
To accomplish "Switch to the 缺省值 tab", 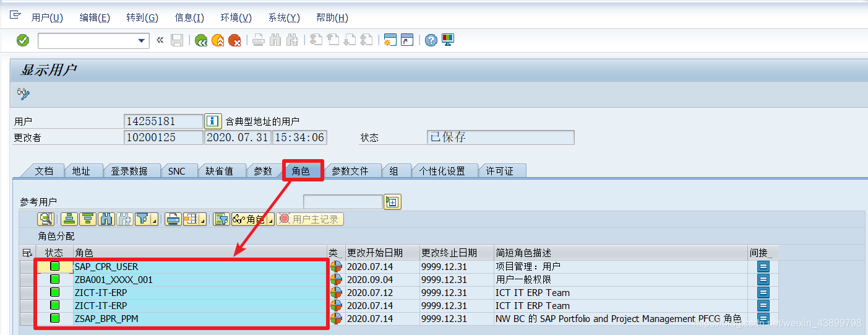I will [x=220, y=171].
